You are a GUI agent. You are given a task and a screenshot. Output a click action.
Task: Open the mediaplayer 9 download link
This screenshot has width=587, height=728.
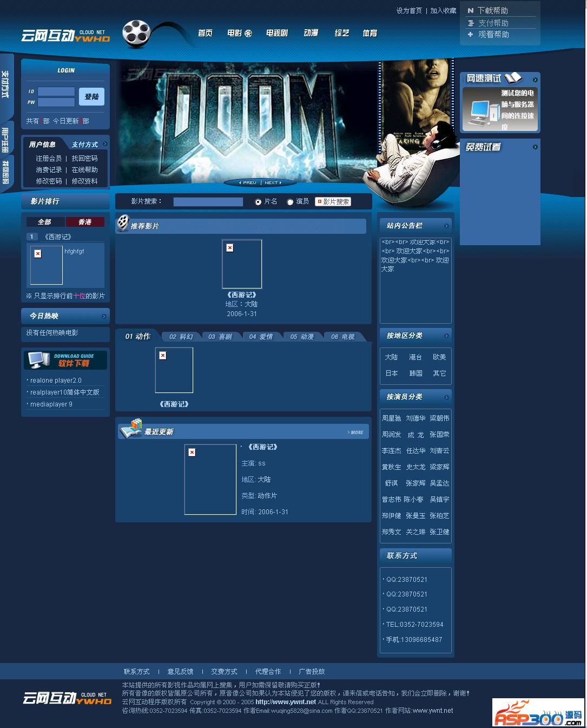pyautogui.click(x=51, y=404)
